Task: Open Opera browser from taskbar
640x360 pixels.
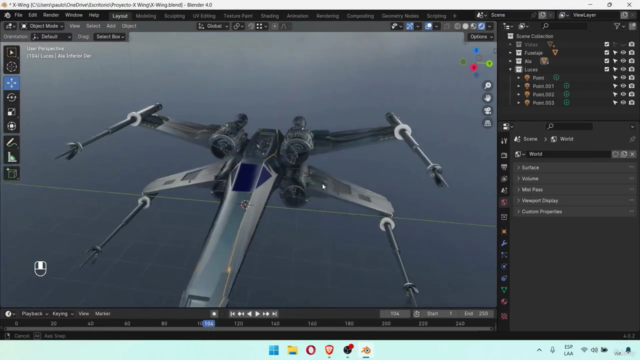Action: pos(311,350)
